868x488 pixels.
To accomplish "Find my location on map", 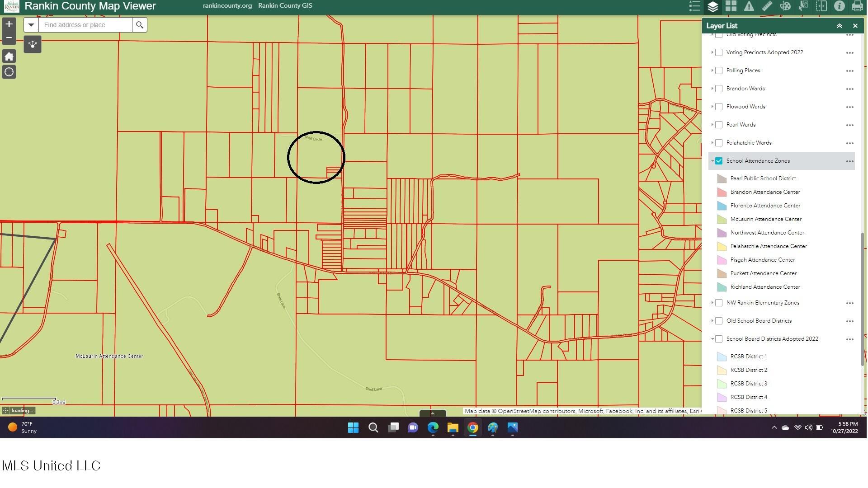I will click(9, 72).
